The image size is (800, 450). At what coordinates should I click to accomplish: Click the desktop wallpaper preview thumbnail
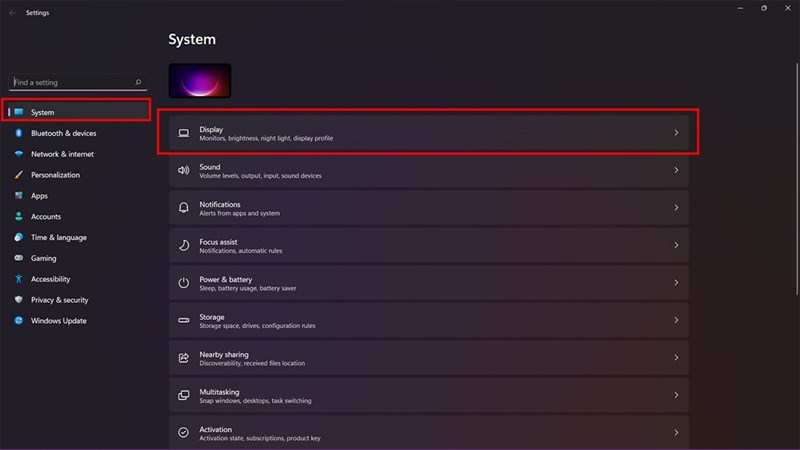coord(200,81)
